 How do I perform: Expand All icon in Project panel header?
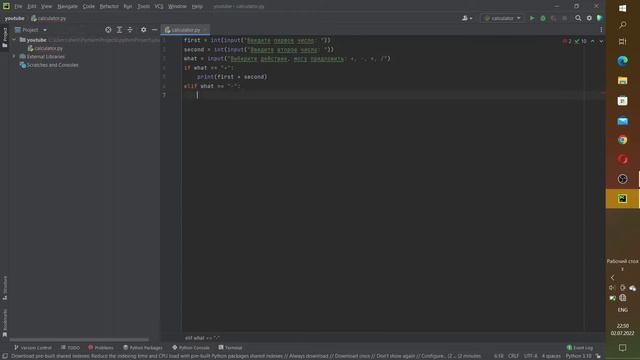click(119, 30)
